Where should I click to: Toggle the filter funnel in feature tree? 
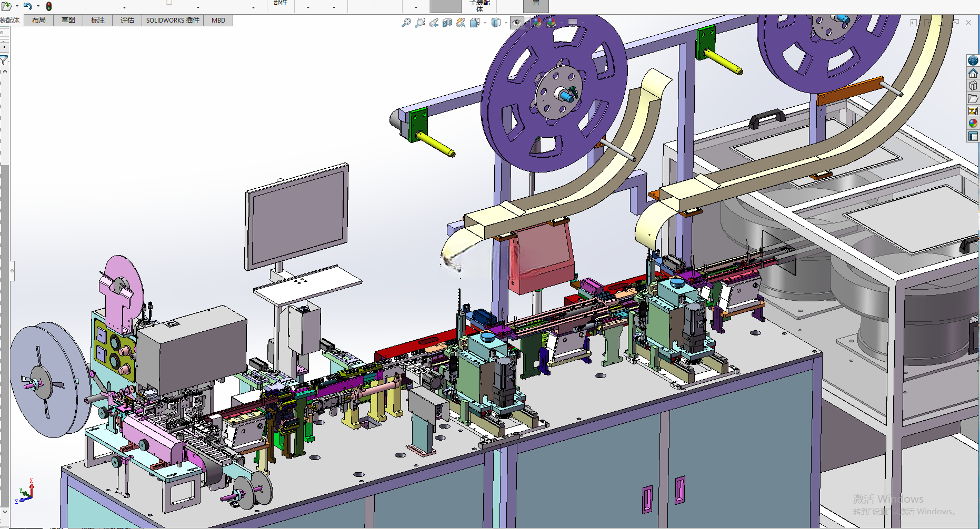click(4, 60)
